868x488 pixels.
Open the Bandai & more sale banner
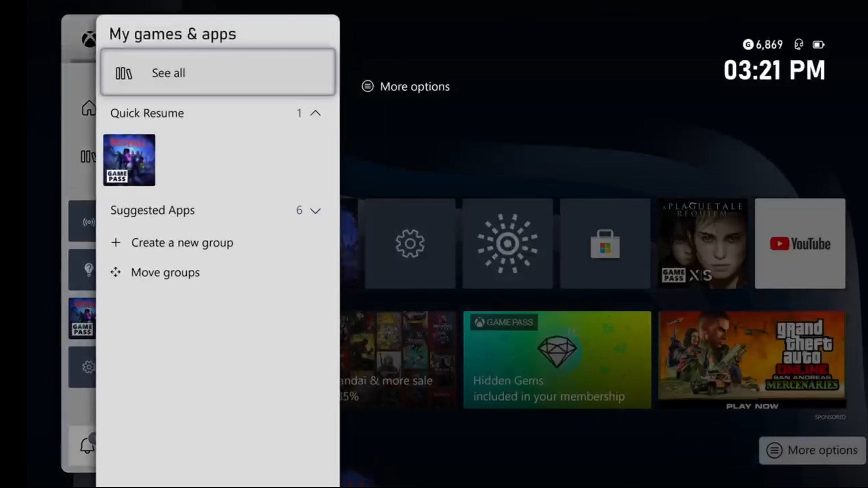point(398,360)
